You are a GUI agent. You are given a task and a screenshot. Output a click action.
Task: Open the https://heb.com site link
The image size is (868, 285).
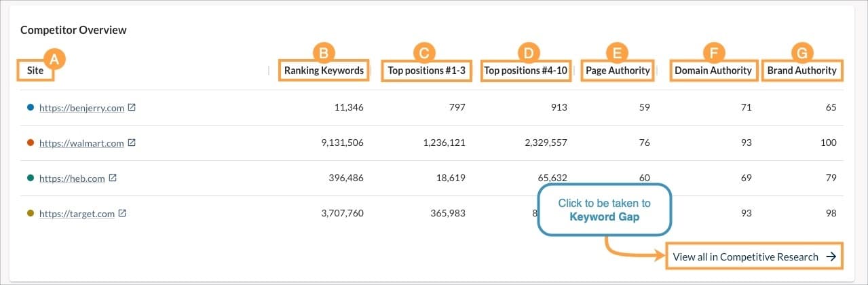click(72, 178)
